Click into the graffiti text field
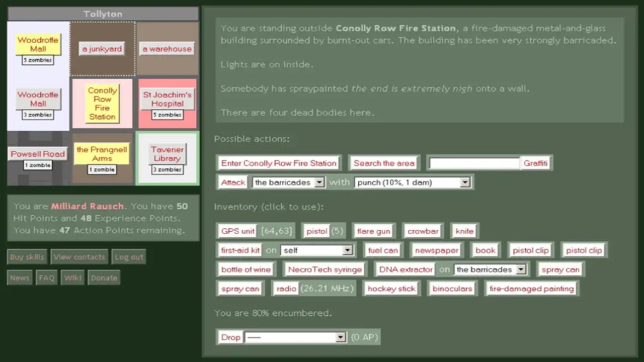The width and height of the screenshot is (644, 362). [x=474, y=163]
